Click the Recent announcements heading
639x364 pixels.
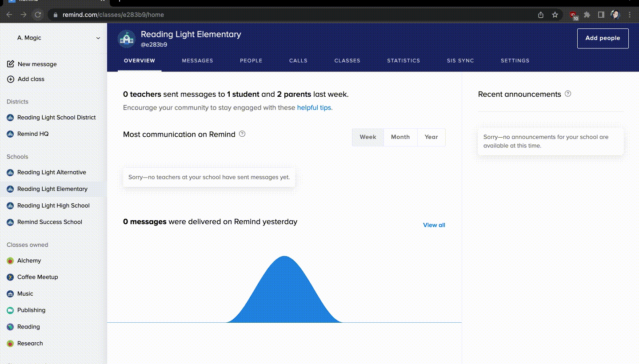(x=519, y=94)
